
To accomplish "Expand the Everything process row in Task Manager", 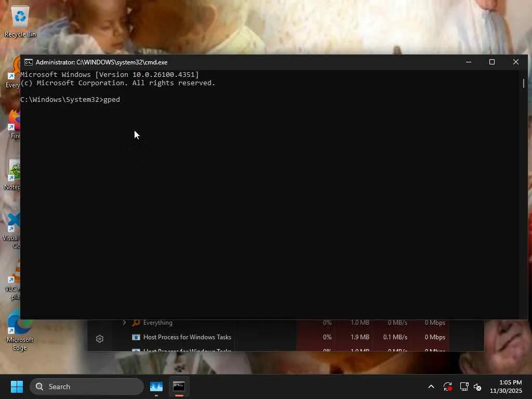I will [124, 323].
